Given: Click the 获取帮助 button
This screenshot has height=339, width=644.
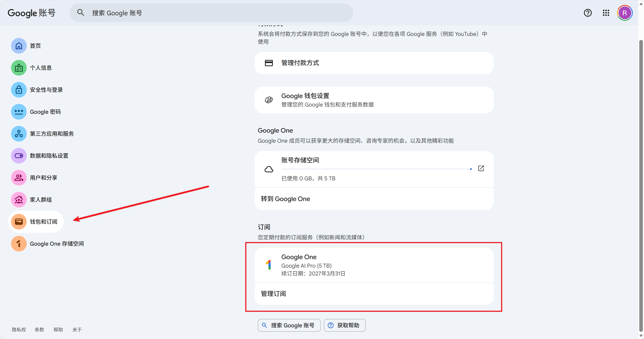Looking at the screenshot, I should coord(345,325).
